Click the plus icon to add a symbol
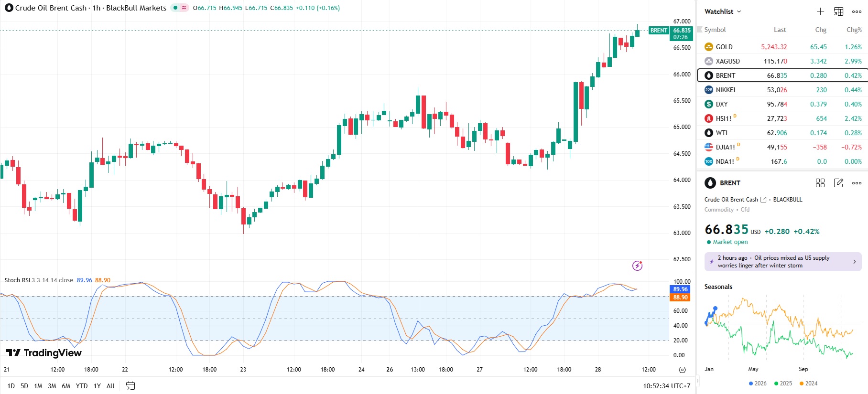The height and width of the screenshot is (394, 868). [x=820, y=11]
